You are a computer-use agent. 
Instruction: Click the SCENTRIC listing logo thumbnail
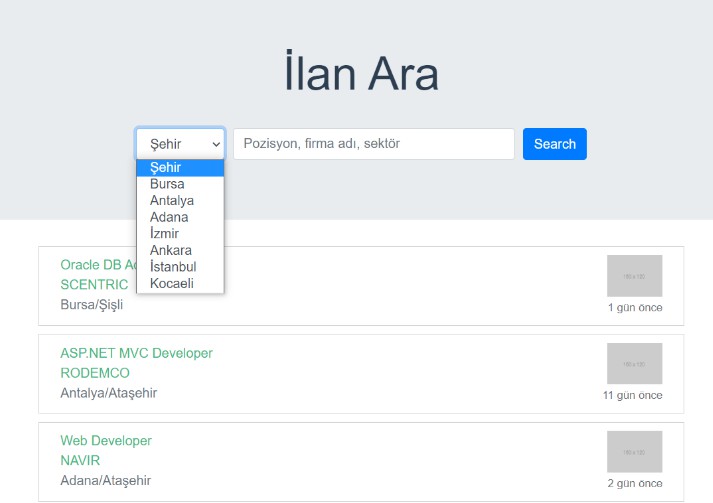[634, 276]
